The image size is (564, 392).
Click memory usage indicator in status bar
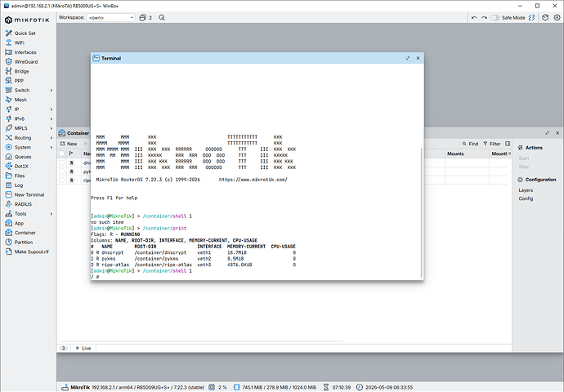click(275, 387)
